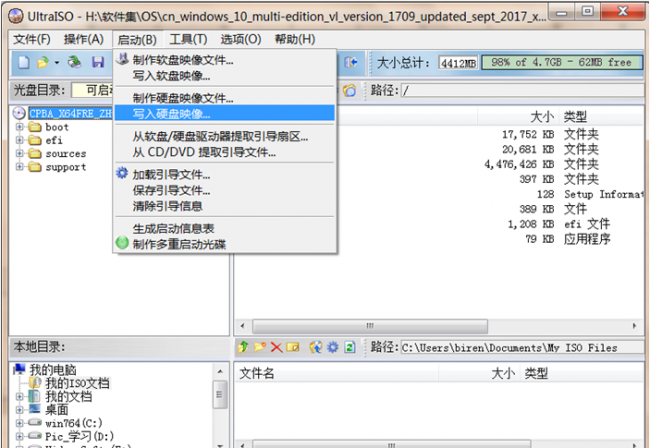Click the 我的文档 documents icon
This screenshot has width=650, height=448.
tap(34, 396)
